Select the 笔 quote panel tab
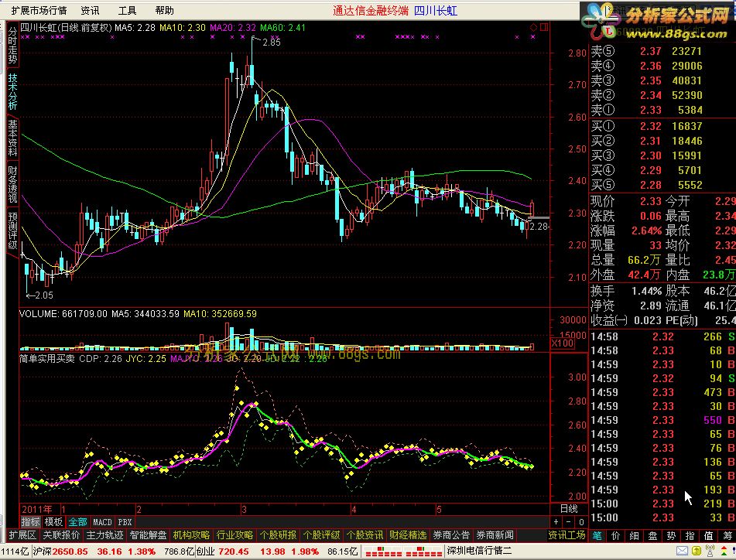Viewport: 736px width, 560px height. [597, 535]
